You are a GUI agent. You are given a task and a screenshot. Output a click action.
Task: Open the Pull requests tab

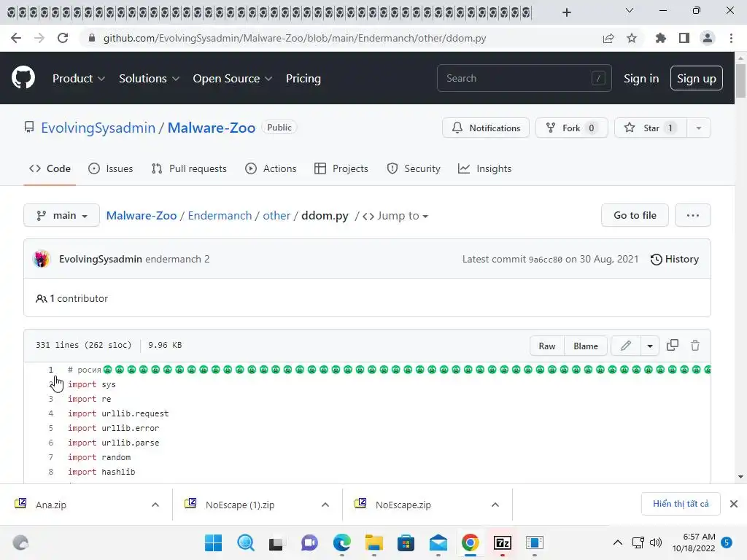189,168
